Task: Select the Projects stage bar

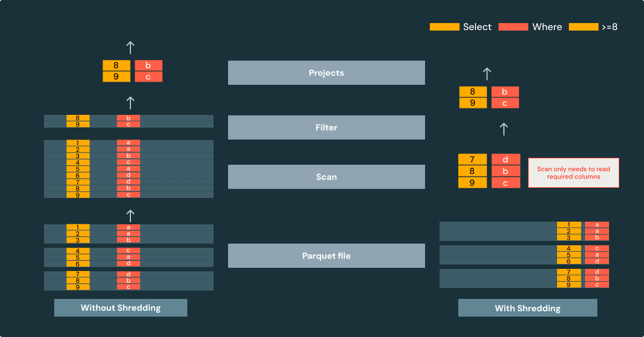Action: tap(326, 73)
